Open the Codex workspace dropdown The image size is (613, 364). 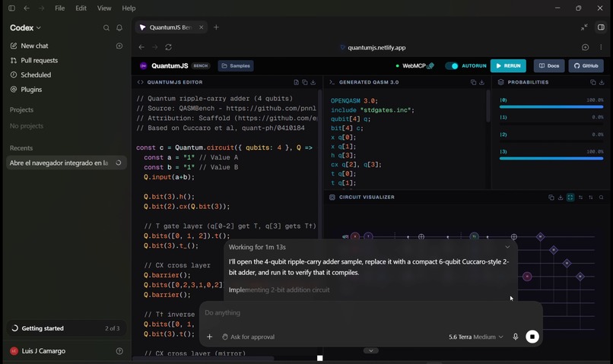pyautogui.click(x=25, y=27)
